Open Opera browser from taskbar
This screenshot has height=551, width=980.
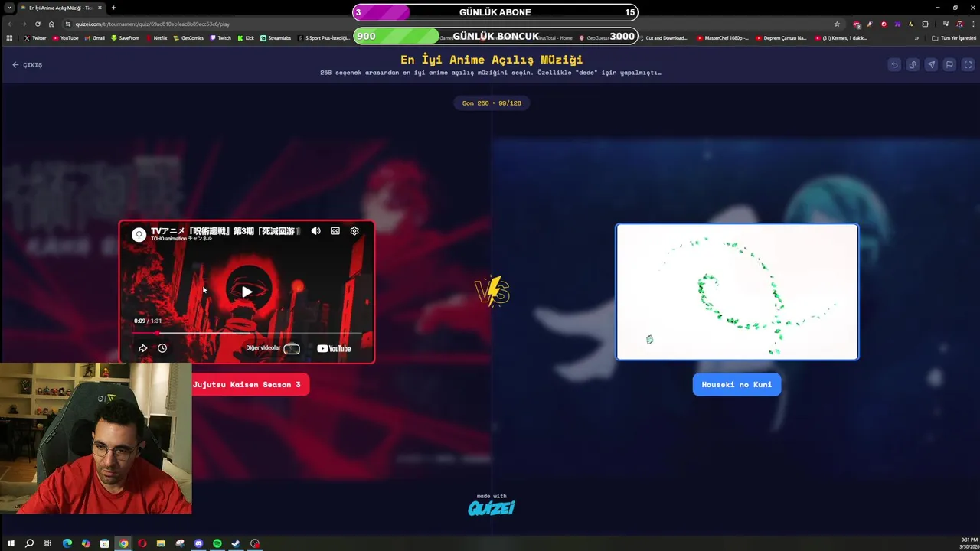(x=142, y=543)
